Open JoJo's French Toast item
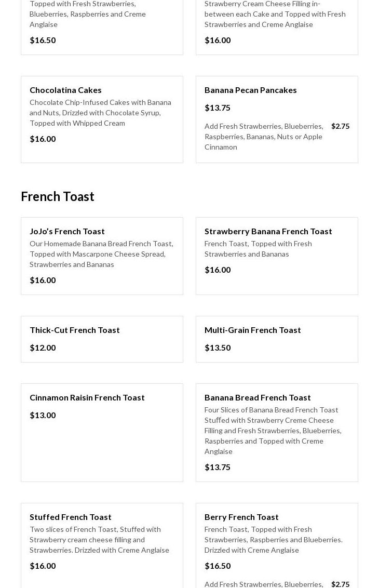Screen dimensions: 379x588 click(67, 231)
